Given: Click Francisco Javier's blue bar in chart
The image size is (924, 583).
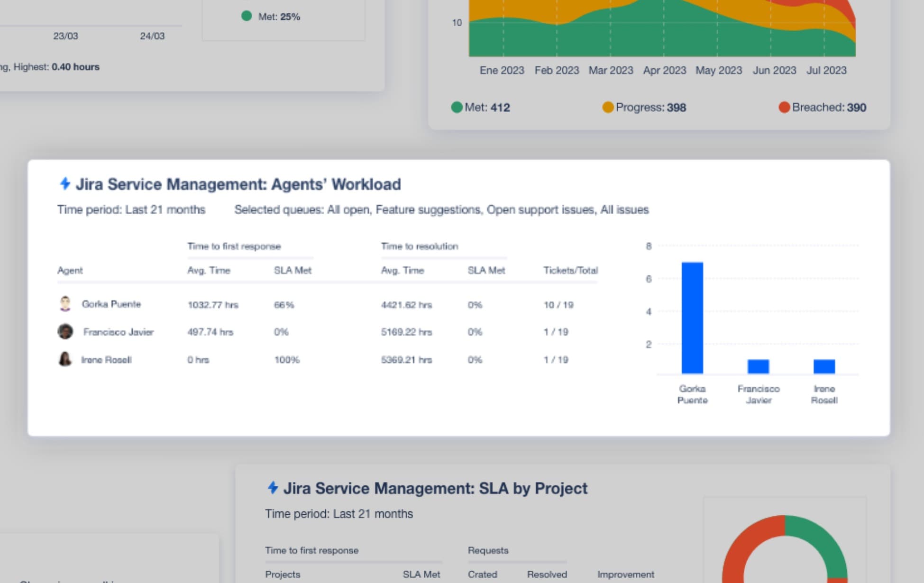Looking at the screenshot, I should pyautogui.click(x=758, y=366).
